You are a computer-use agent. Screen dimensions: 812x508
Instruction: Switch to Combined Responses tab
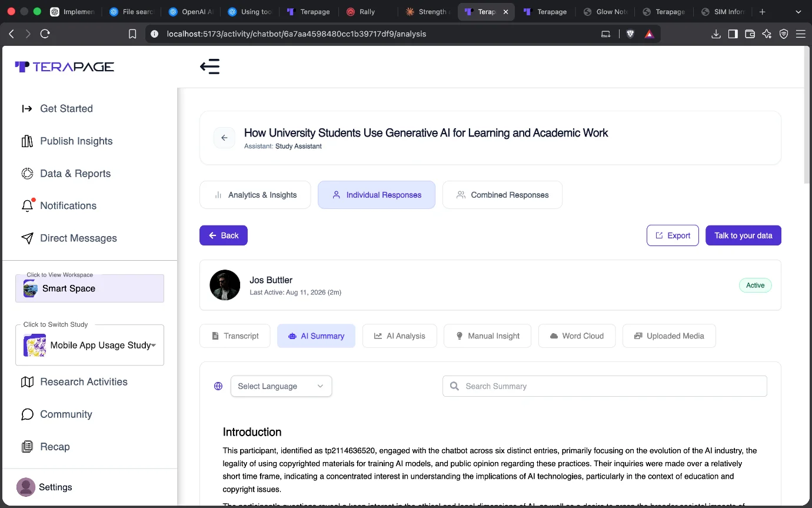[502, 195]
